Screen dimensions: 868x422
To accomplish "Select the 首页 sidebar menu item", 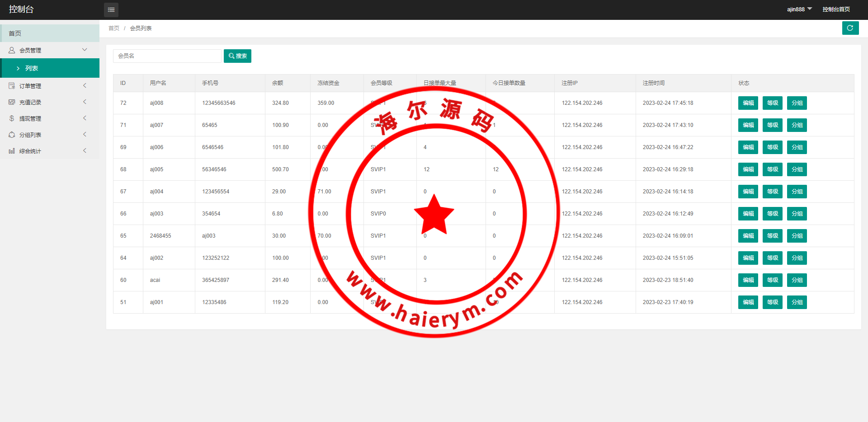I will click(x=50, y=33).
